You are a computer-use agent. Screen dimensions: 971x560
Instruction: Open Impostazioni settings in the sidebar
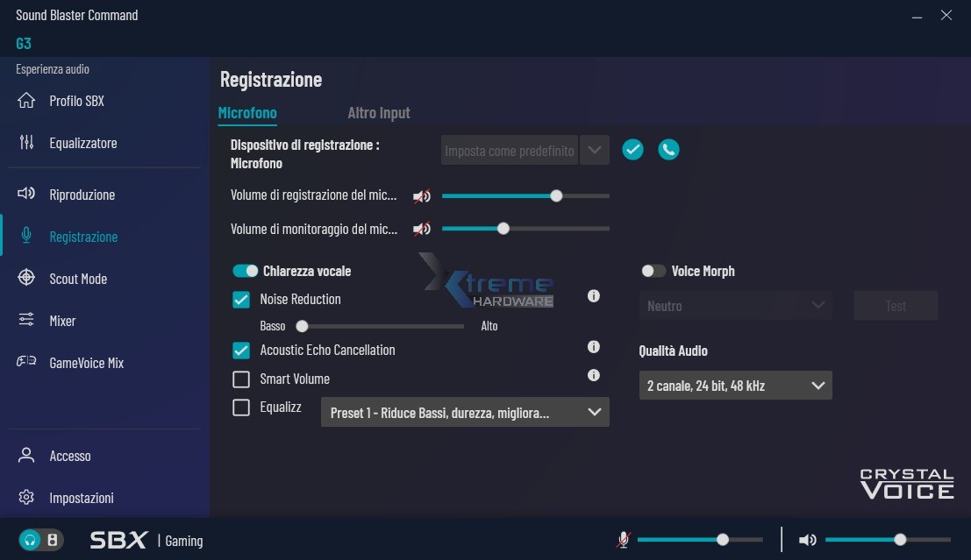[x=82, y=498]
